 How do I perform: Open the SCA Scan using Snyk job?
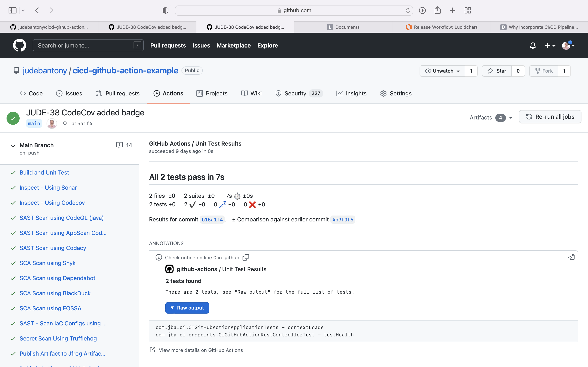click(48, 263)
